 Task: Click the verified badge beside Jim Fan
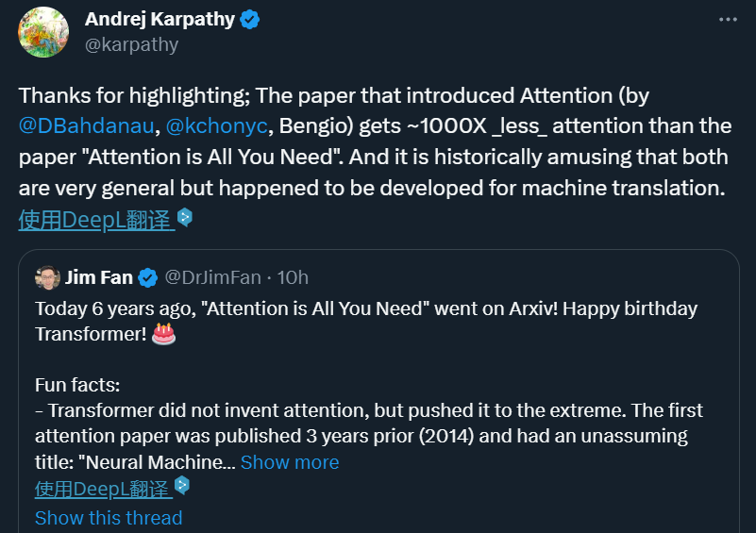tap(148, 277)
